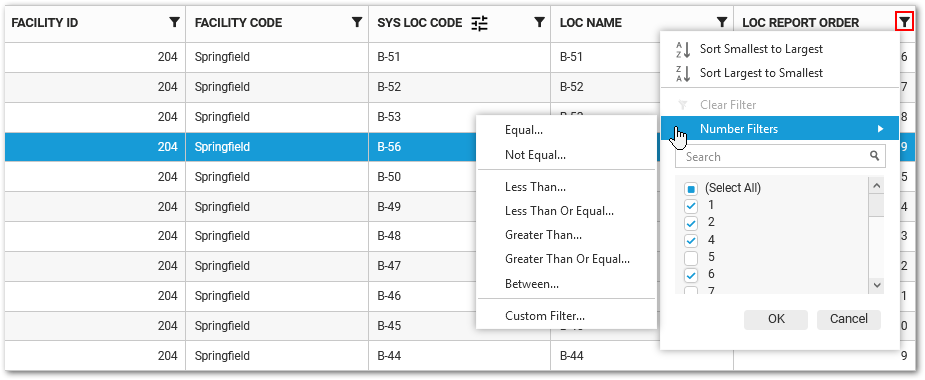This screenshot has height=380, width=925.
Task: Choose Sort Smallest to Largest
Action: [x=761, y=49]
